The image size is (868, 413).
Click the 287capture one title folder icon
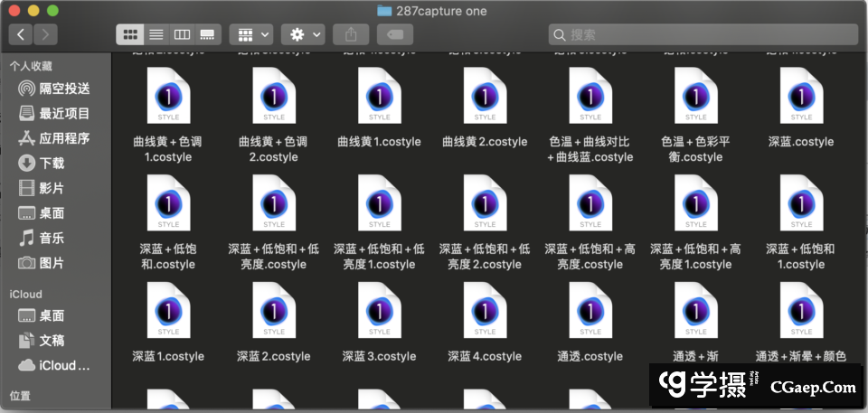[384, 11]
